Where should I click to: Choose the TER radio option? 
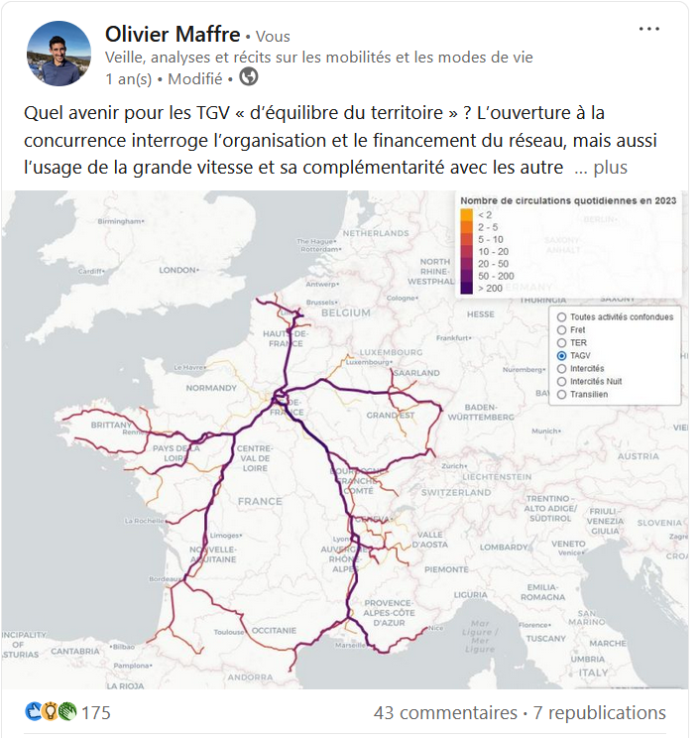[562, 343]
